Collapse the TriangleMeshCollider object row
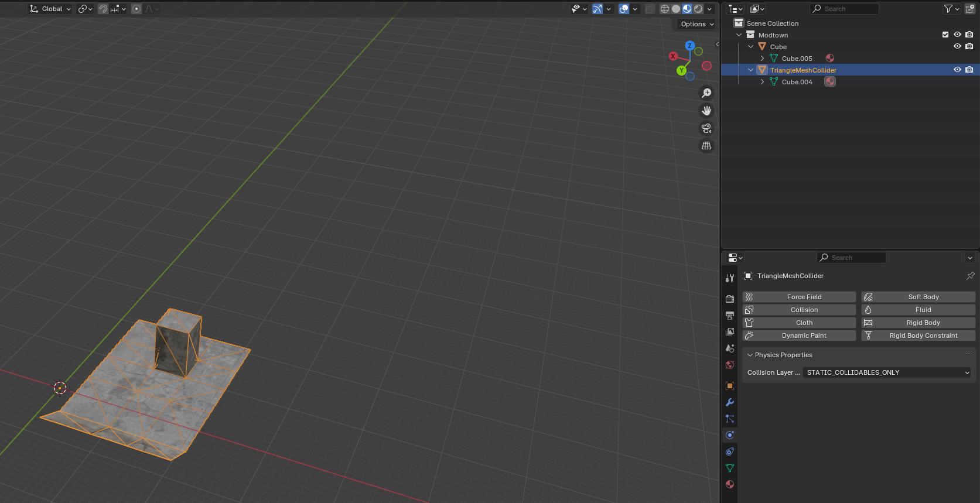Viewport: 980px width, 503px height. [x=751, y=70]
